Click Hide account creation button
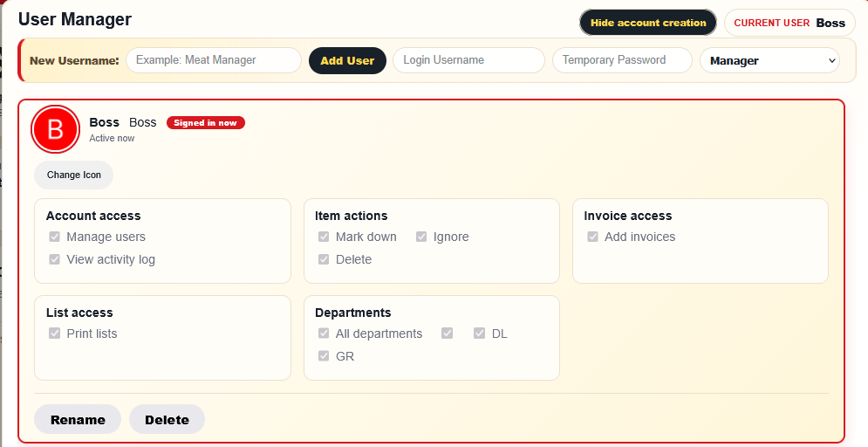Screen dimensions: 868x447 coord(648,23)
